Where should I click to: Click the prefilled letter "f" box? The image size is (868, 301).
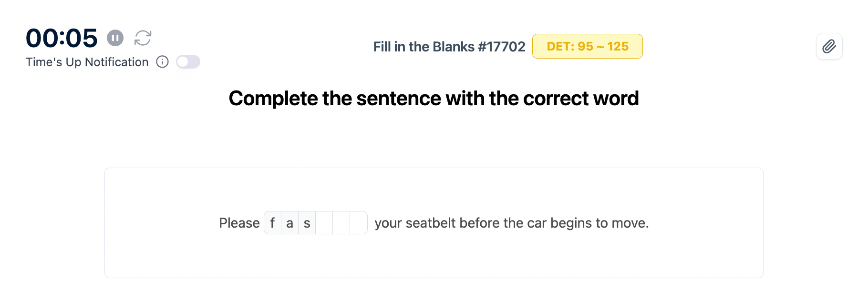[273, 223]
